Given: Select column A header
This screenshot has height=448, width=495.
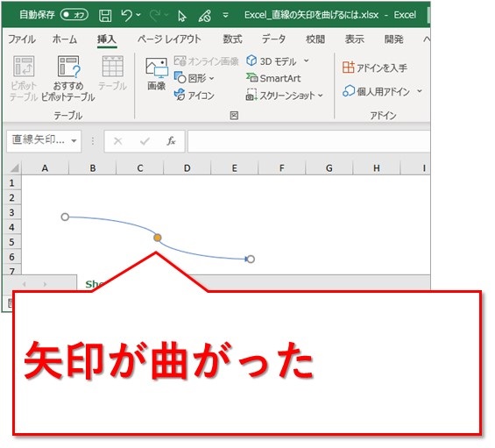Looking at the screenshot, I should (46, 168).
